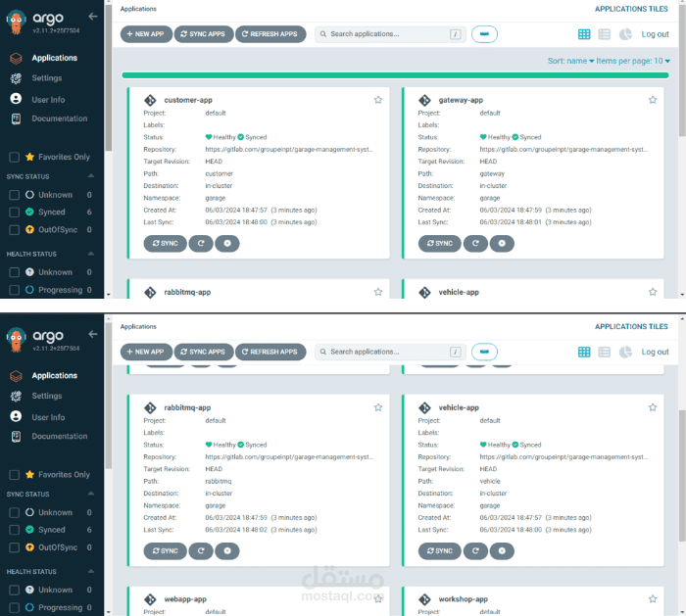
Task: Collapse HEALTH STATUS section in lower screenshot
Action: point(91,571)
